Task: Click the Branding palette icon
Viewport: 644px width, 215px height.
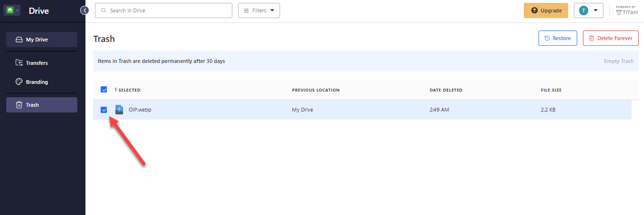Action: click(x=19, y=82)
